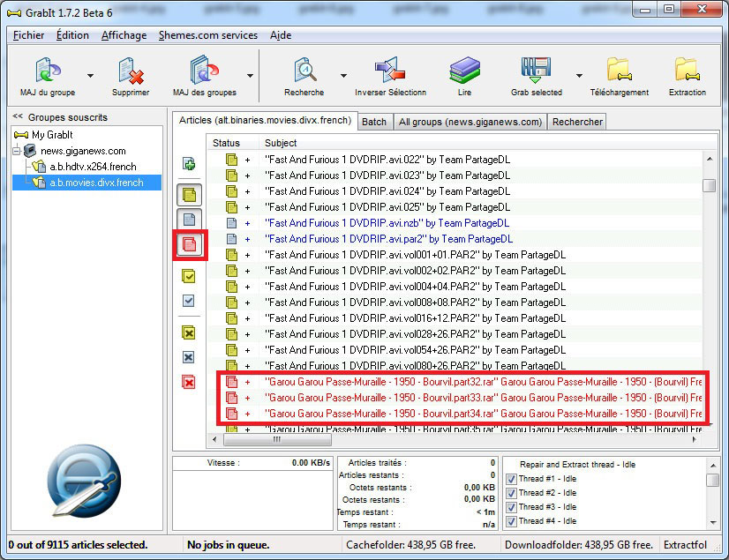
Task: Click the "No jobs in queue." status text
Action: [228, 545]
